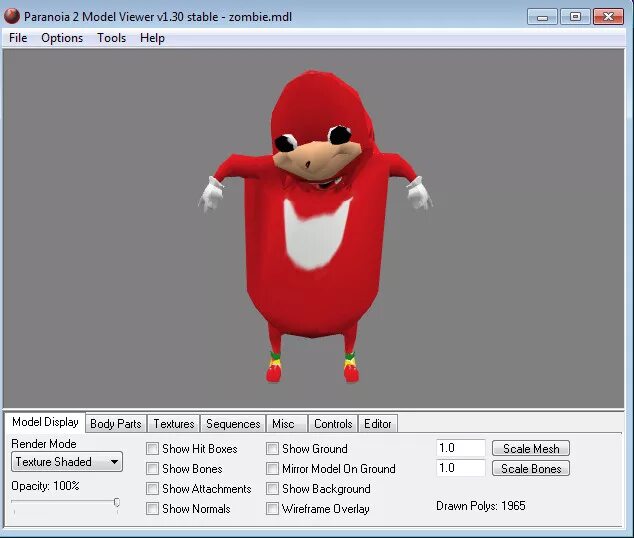This screenshot has width=634, height=538.
Task: Enable the Show Attachments checkbox
Action: (152, 489)
